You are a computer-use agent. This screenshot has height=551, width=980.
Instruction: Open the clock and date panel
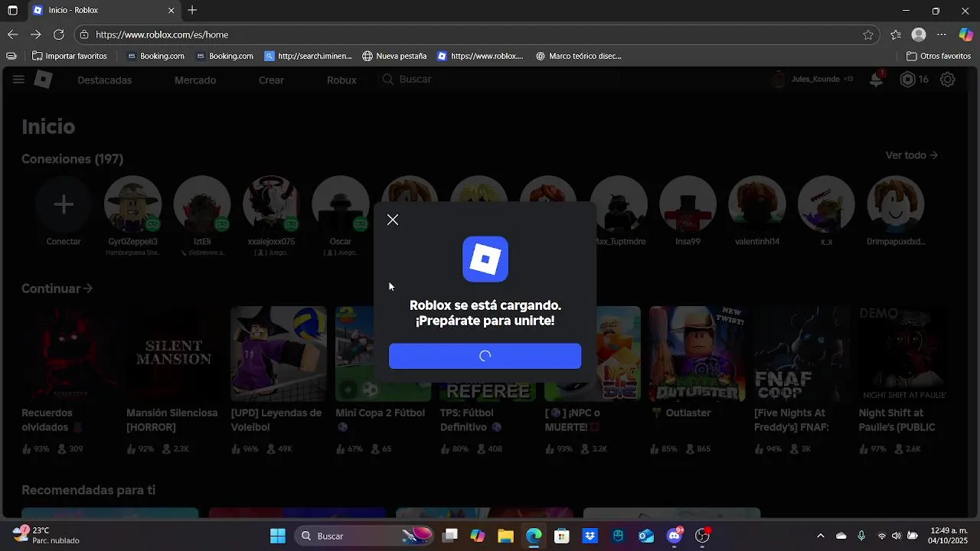pos(949,536)
